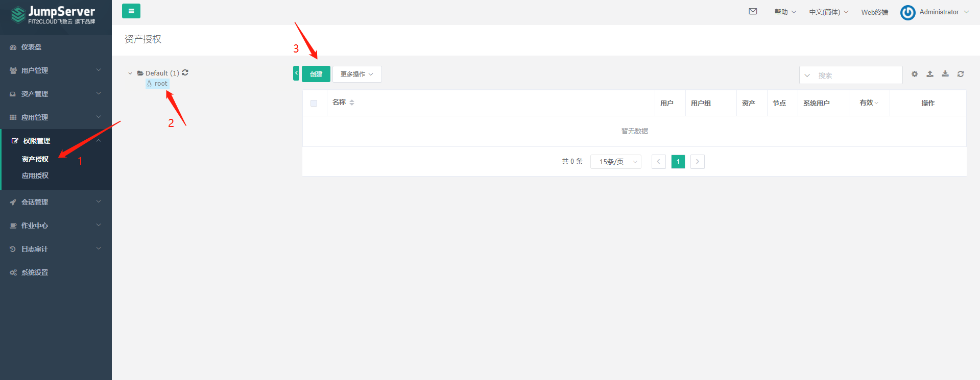Click the import upload icon
Image resolution: width=980 pixels, height=380 pixels.
pos(930,74)
